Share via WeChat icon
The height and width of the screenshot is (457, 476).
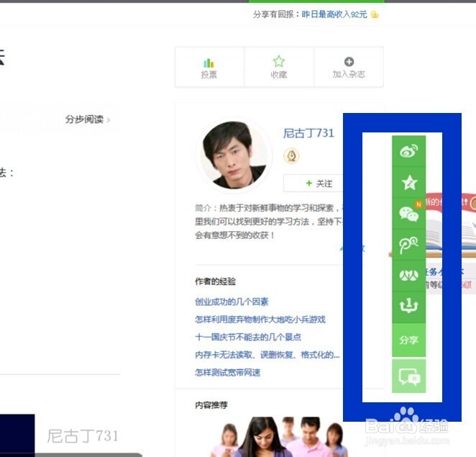click(x=408, y=214)
